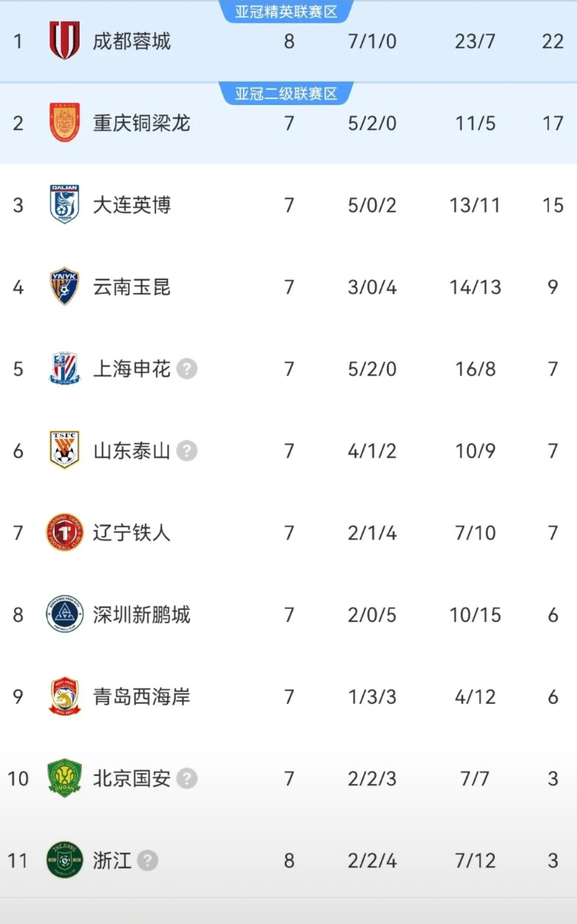Open the Shandong Taishan (山东泰山) team badge
Viewport: 577px width, 924px height.
tap(65, 450)
